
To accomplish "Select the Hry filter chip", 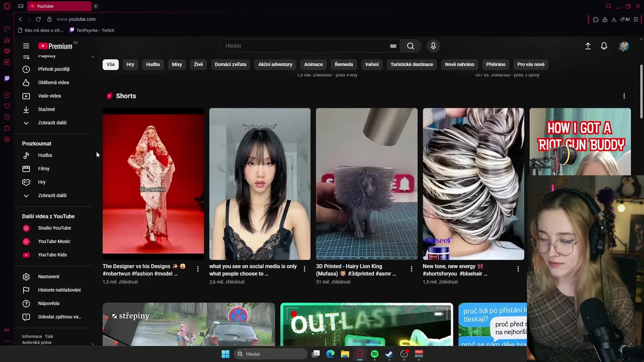I will point(130,64).
